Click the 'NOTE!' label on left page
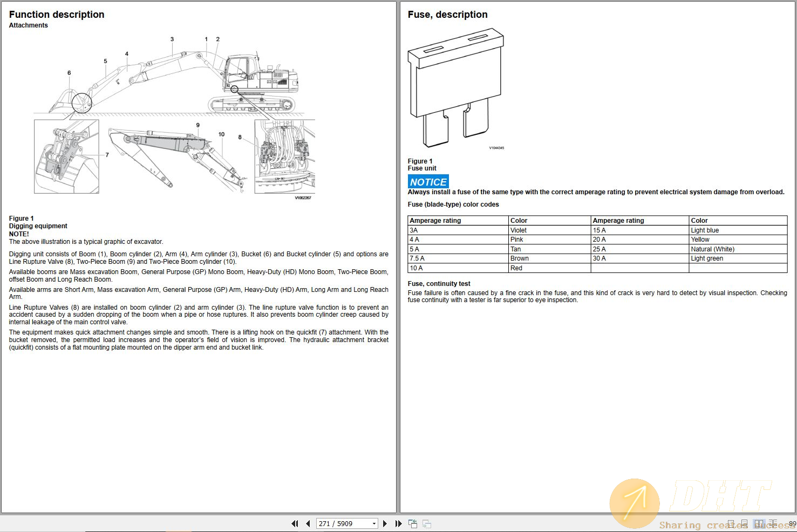 (x=19, y=234)
